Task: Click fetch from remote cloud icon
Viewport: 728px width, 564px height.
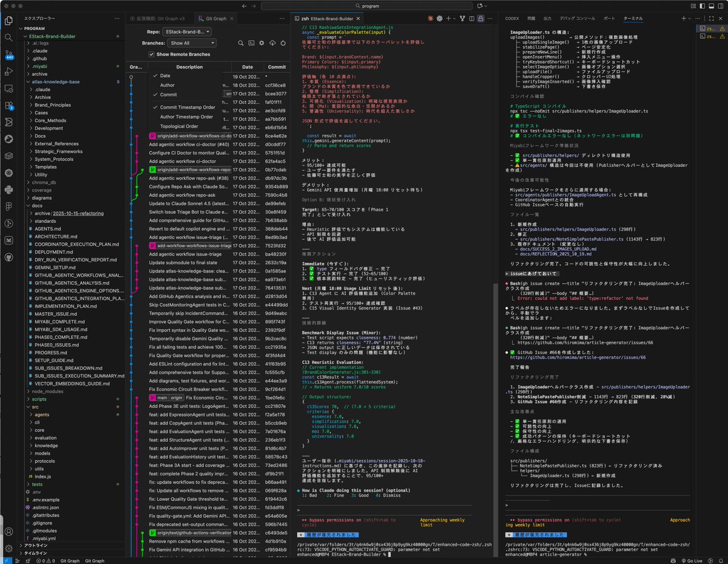Action: [272, 43]
